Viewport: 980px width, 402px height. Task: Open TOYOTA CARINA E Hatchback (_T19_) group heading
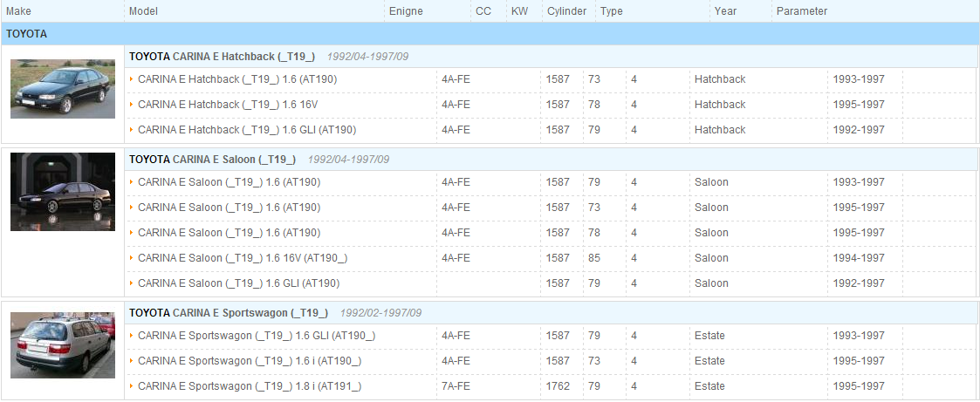point(222,57)
